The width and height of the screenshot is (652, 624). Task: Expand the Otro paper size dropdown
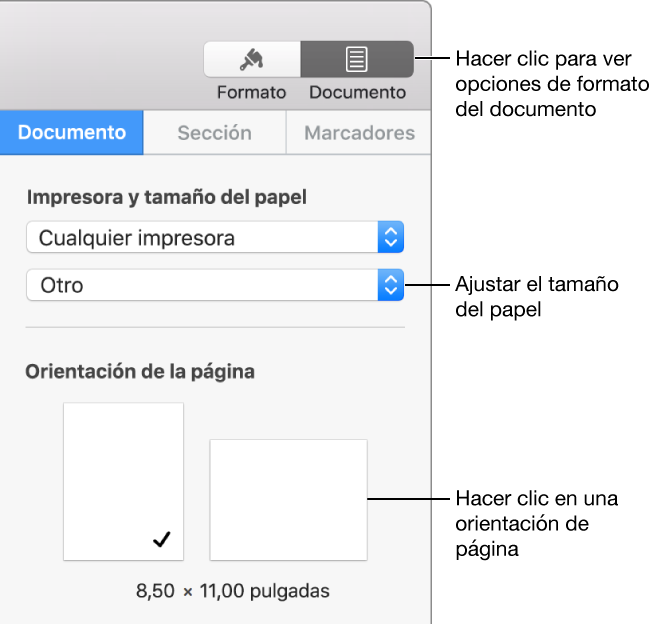coord(215,285)
